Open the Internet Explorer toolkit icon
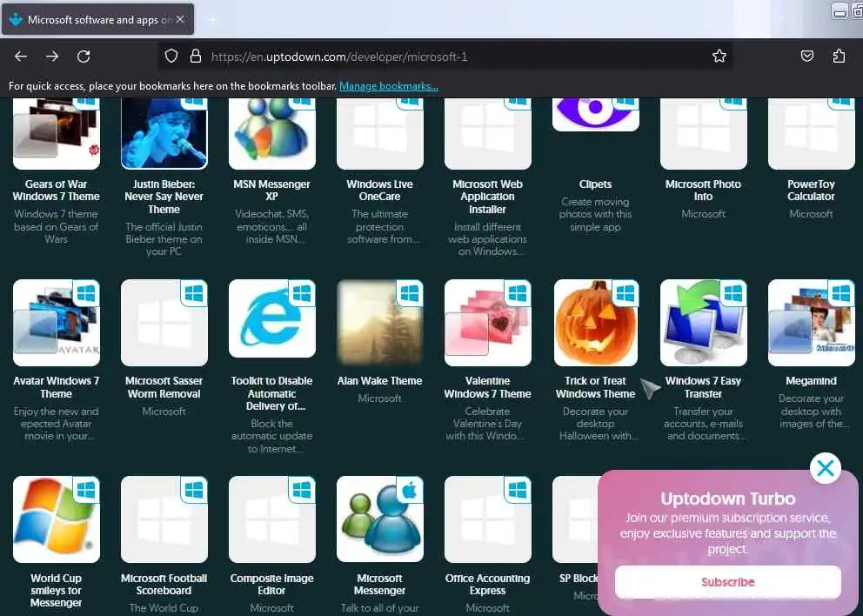This screenshot has width=863, height=616. click(272, 318)
